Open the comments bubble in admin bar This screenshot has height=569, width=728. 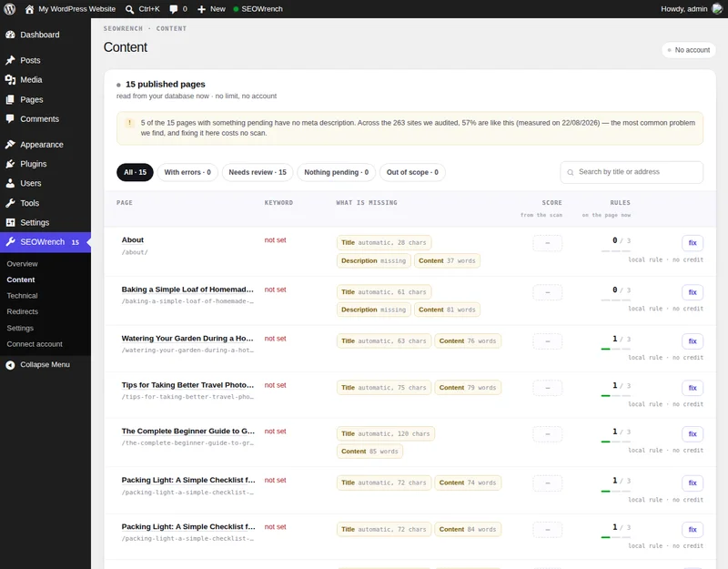coord(174,9)
